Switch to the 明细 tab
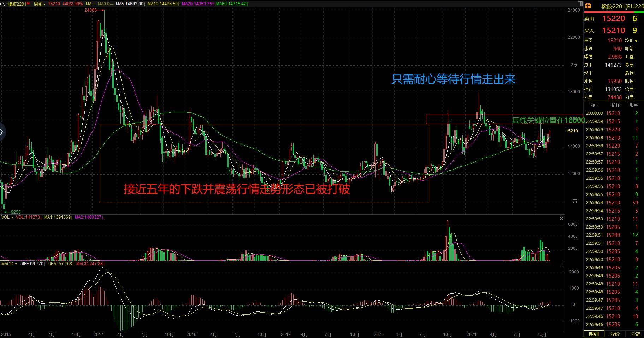Screen dimensions: 644x338 (593, 334)
